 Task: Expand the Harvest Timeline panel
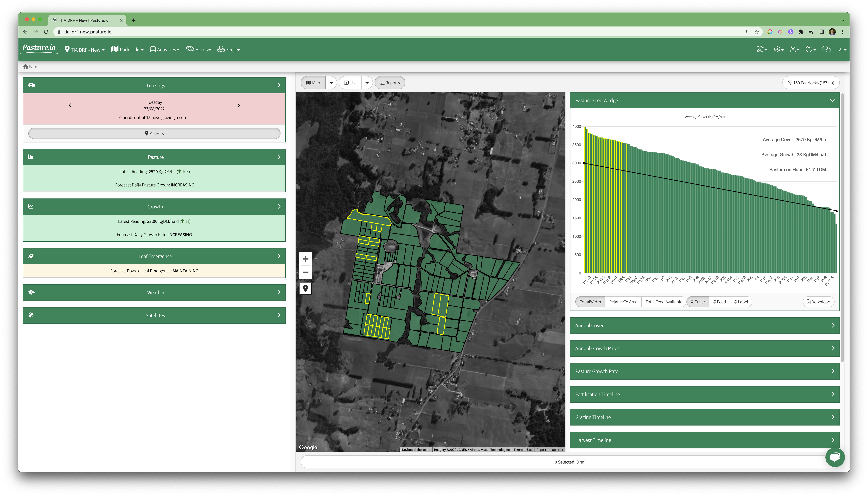[704, 440]
